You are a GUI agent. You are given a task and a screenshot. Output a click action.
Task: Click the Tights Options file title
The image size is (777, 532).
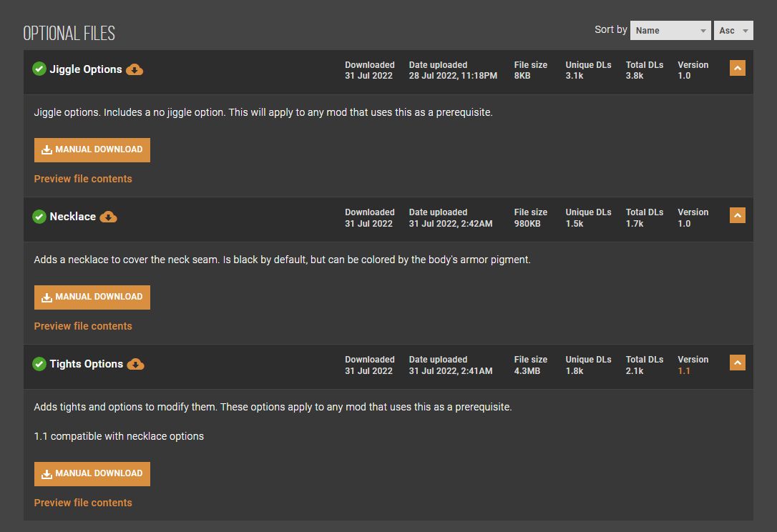[87, 364]
